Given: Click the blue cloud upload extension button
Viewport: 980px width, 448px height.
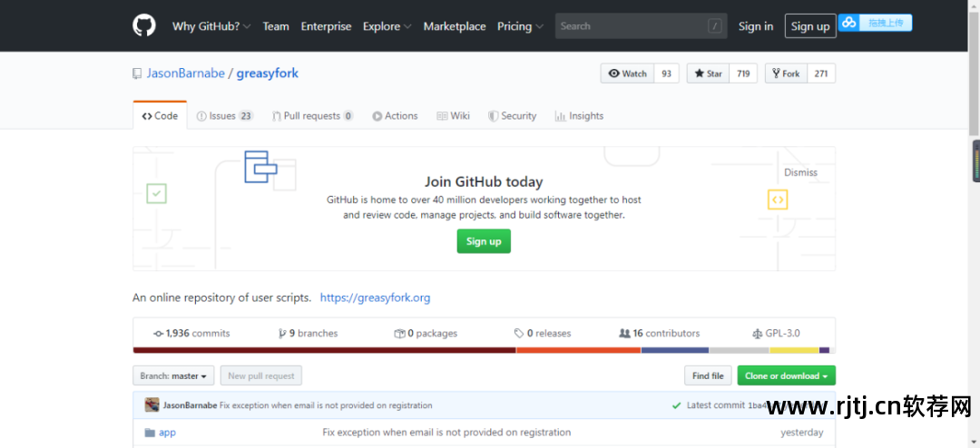Looking at the screenshot, I should tap(875, 23).
